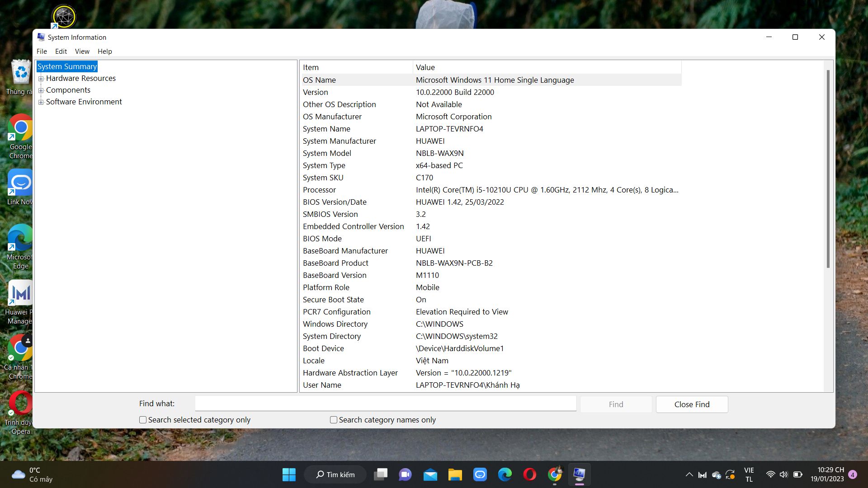
Task: Open the Help menu
Action: [x=105, y=52]
